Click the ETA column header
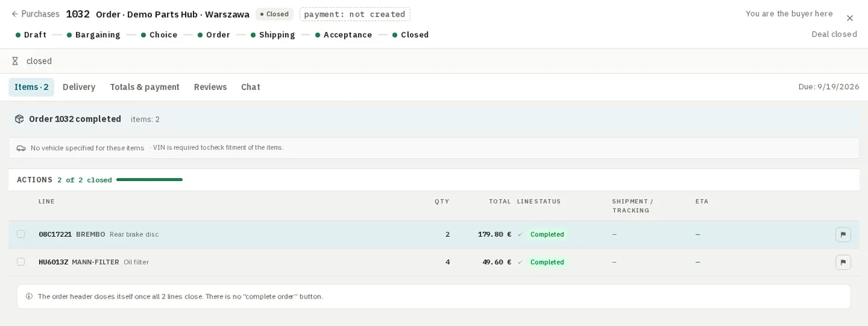This screenshot has height=326, width=868. [x=702, y=201]
